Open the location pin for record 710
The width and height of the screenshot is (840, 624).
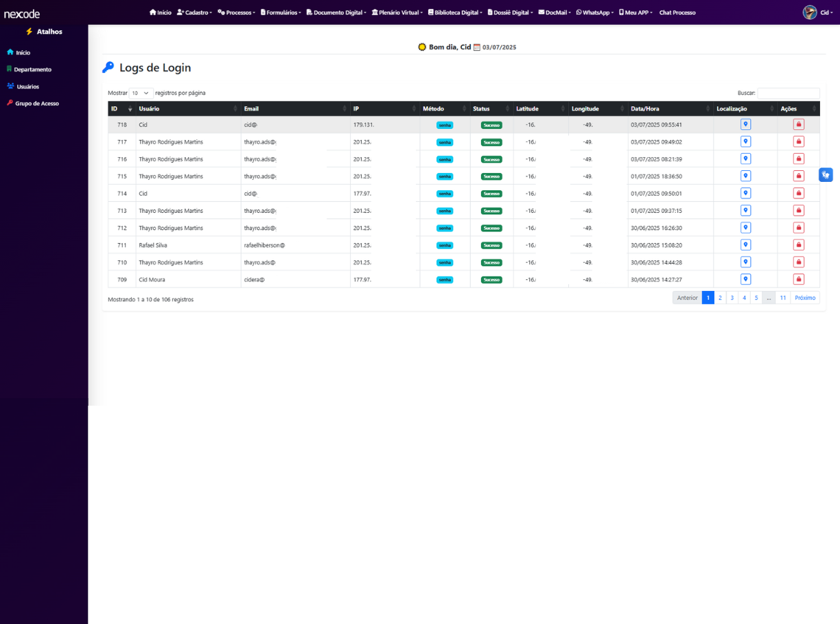pyautogui.click(x=745, y=262)
